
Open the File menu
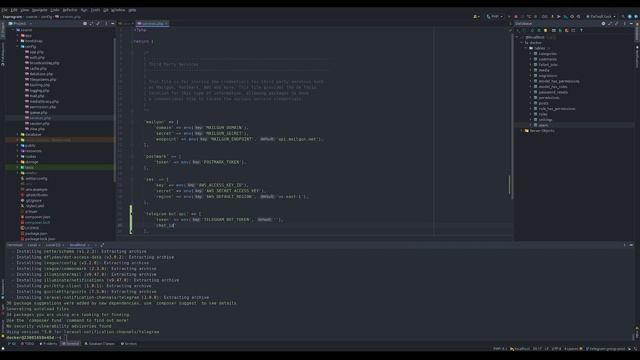4,10
